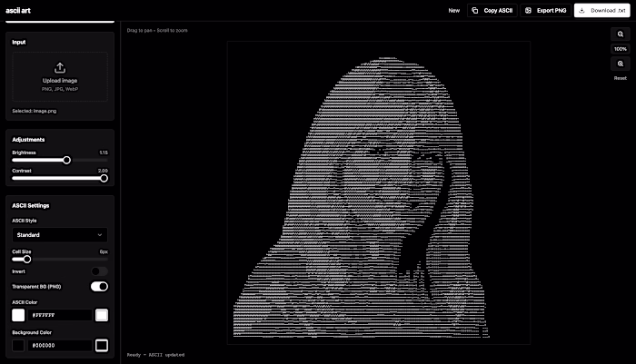Turn off Transparent BG (PNG) toggle
This screenshot has width=636, height=364.
[x=99, y=287]
